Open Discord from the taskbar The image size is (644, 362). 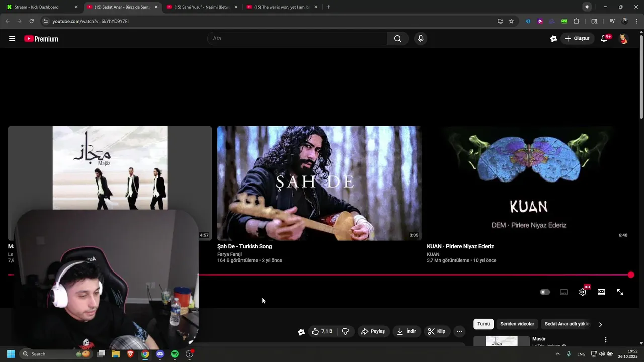(160, 354)
